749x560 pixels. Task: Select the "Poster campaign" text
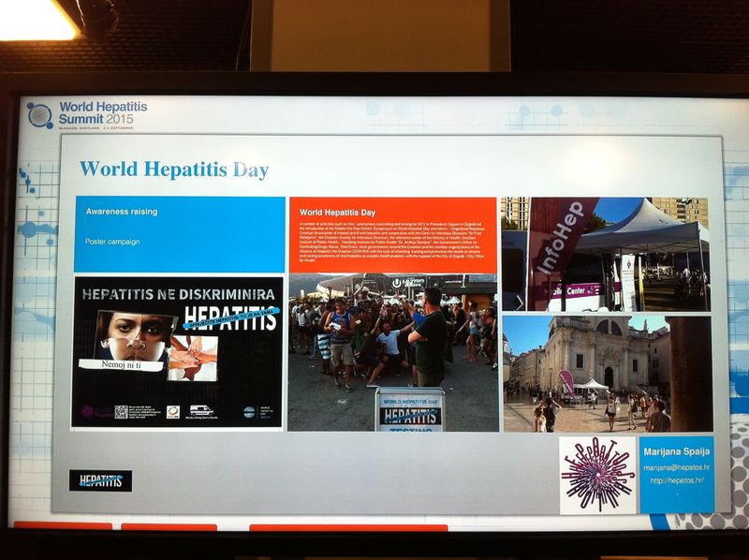coord(112,242)
